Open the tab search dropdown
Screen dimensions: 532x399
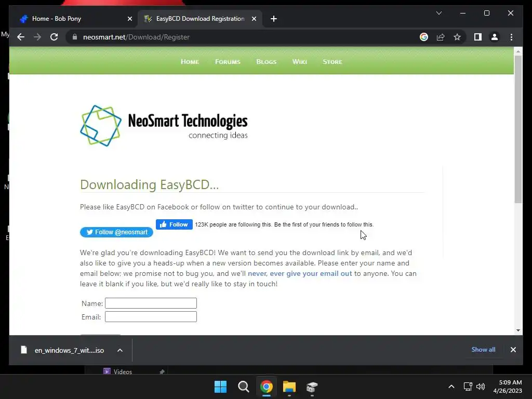(438, 13)
